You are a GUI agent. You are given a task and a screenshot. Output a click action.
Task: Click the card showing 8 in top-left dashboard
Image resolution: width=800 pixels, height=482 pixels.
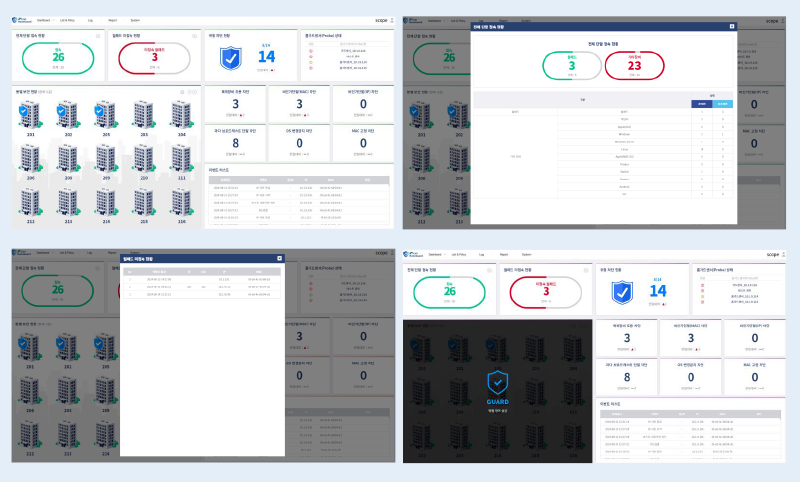click(x=233, y=143)
